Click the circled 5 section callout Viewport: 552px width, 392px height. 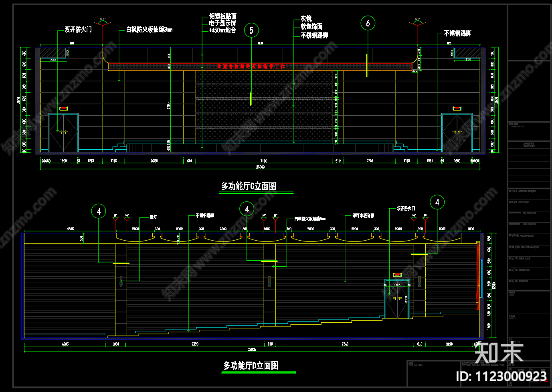tap(251, 30)
